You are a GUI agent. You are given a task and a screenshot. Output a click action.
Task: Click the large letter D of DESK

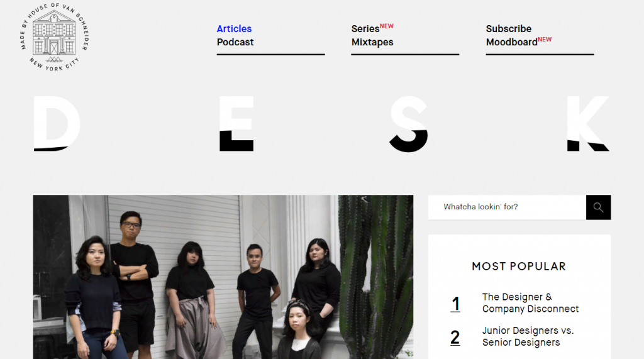57,124
